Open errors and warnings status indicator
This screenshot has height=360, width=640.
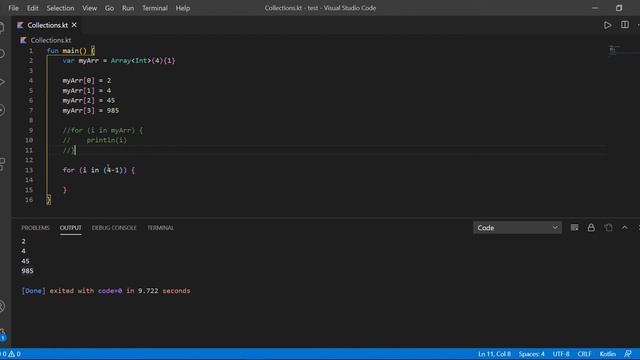(11, 354)
